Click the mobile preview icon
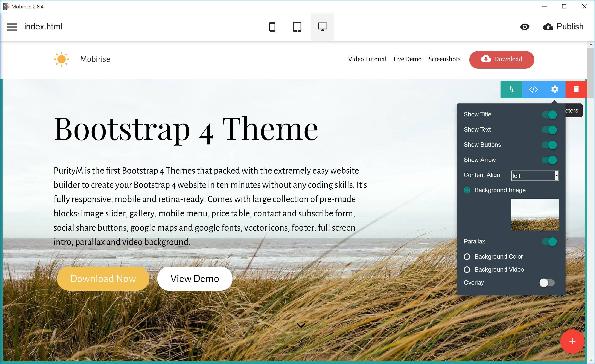 pyautogui.click(x=272, y=26)
